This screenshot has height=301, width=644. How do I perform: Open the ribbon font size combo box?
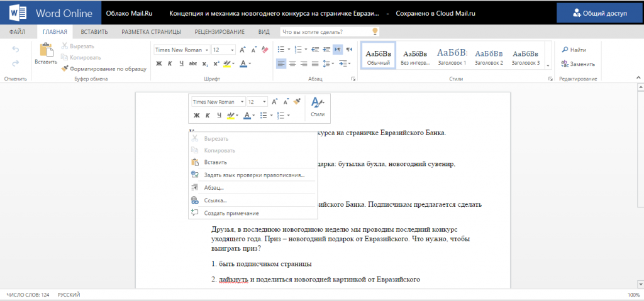point(223,50)
